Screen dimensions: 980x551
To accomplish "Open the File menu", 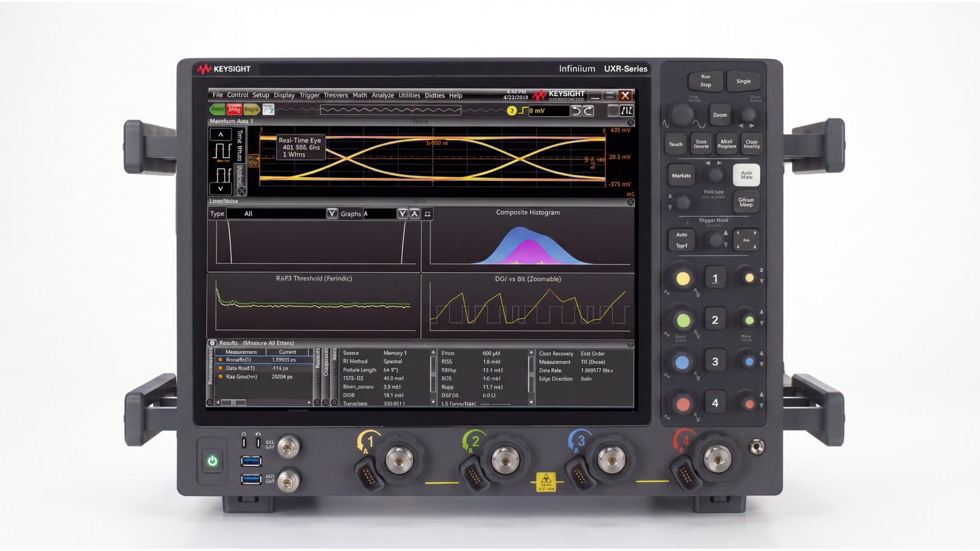I will pos(217,95).
